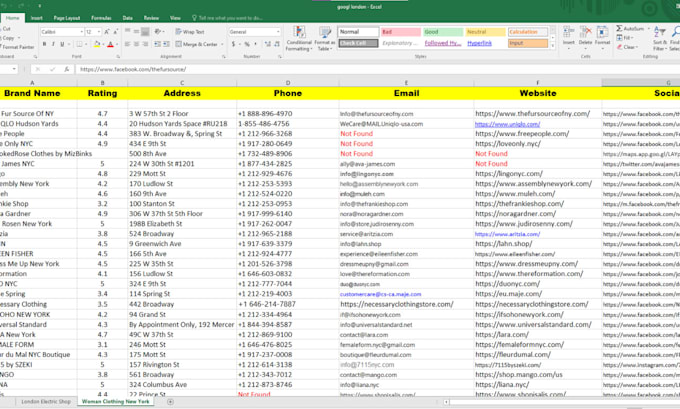Click the Increase Indent icon
The height and width of the screenshot is (409, 680).
[x=166, y=44]
